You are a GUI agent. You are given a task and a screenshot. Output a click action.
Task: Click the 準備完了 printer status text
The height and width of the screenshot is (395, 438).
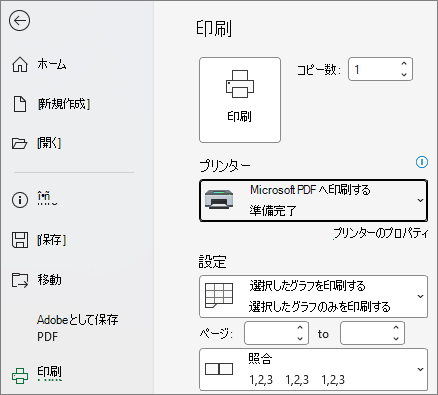point(273,211)
